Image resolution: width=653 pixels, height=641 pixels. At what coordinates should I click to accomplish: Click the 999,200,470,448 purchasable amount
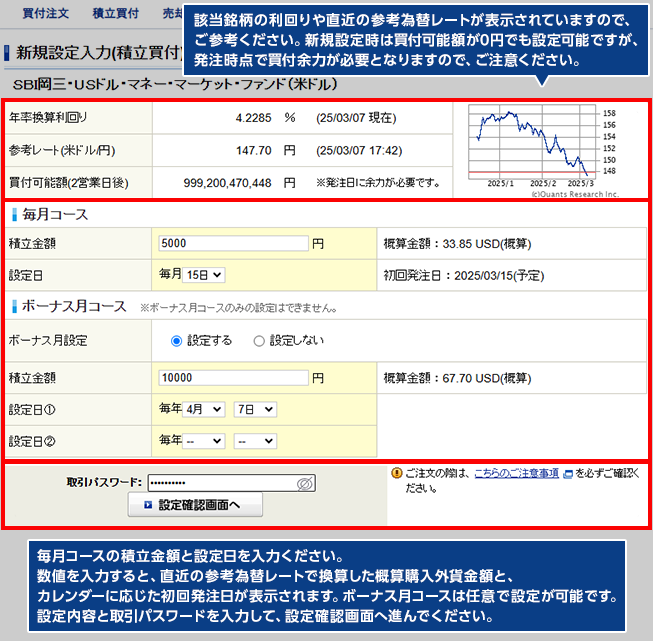227,183
